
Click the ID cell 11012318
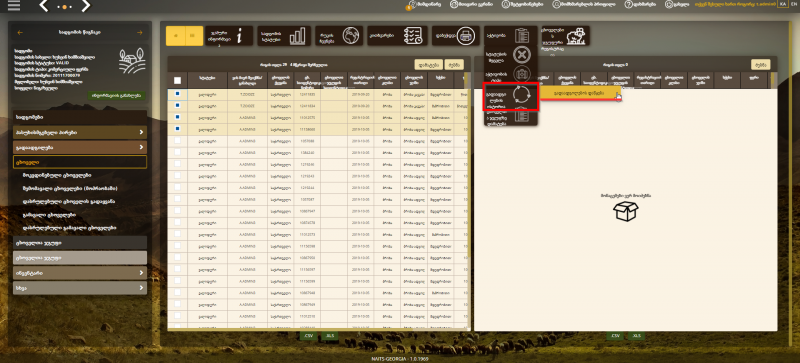click(x=307, y=317)
